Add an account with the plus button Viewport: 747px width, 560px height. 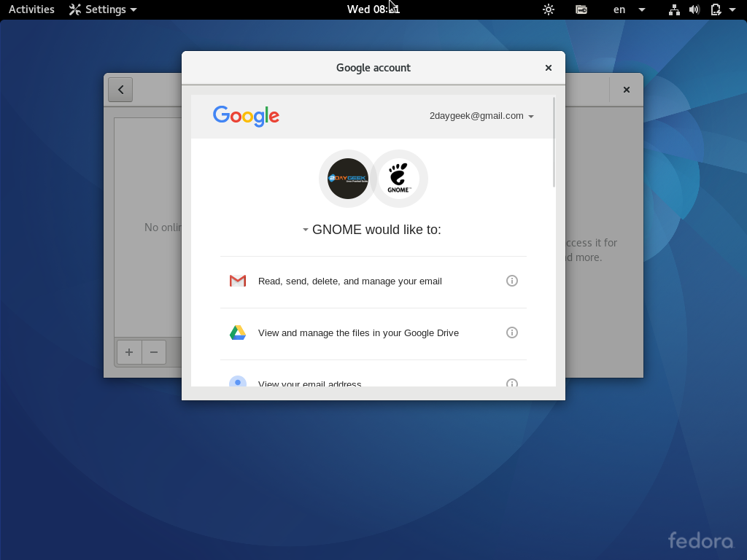[129, 352]
